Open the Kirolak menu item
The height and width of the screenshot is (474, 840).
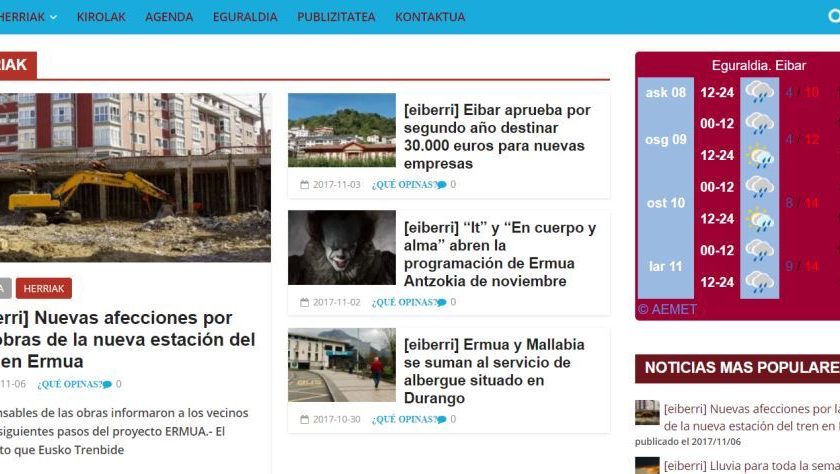click(x=101, y=17)
